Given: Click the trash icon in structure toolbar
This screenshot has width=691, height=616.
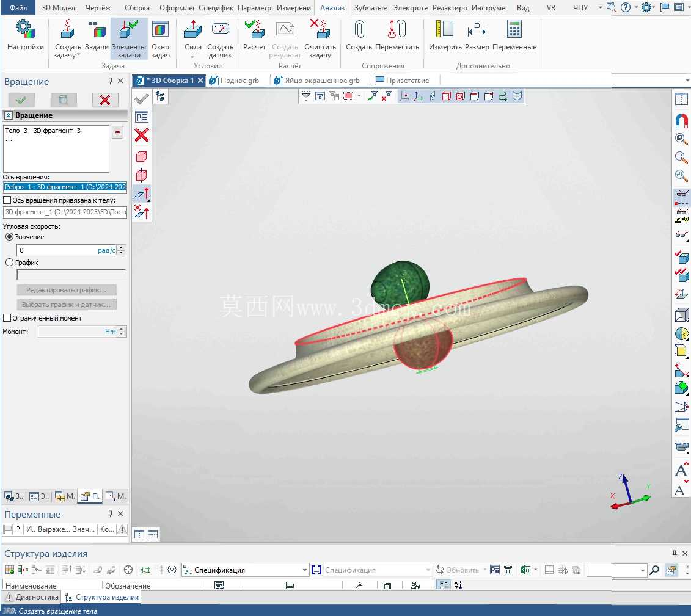Looking at the screenshot, I should point(508,570).
